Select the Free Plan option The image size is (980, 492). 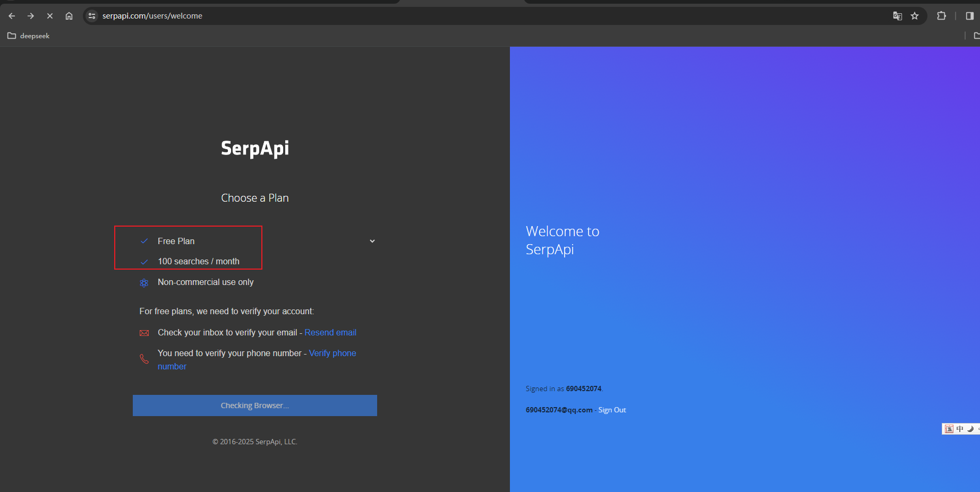[x=176, y=241]
